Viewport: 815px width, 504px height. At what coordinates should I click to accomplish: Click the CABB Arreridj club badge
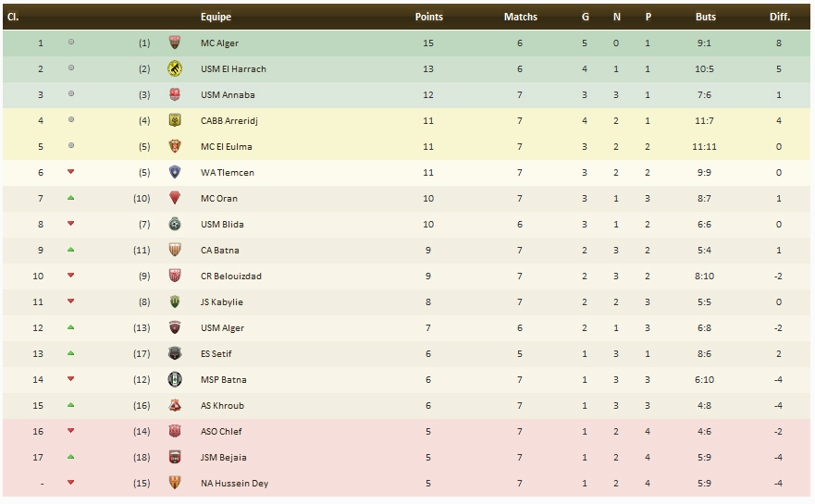[x=174, y=120]
